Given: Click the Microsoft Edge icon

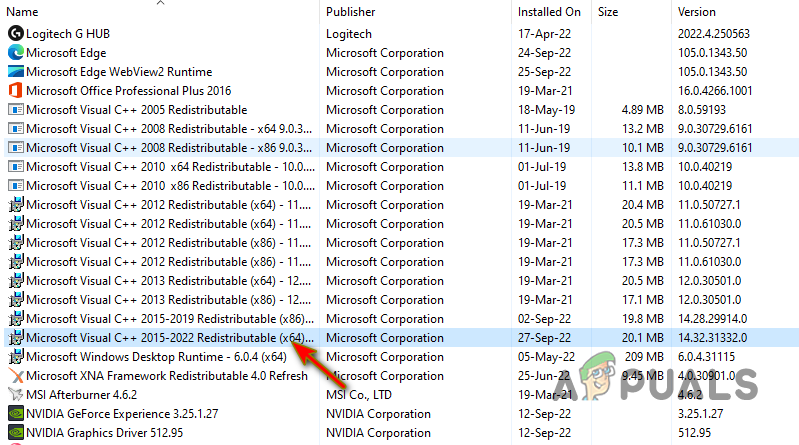Looking at the screenshot, I should pyautogui.click(x=16, y=53).
